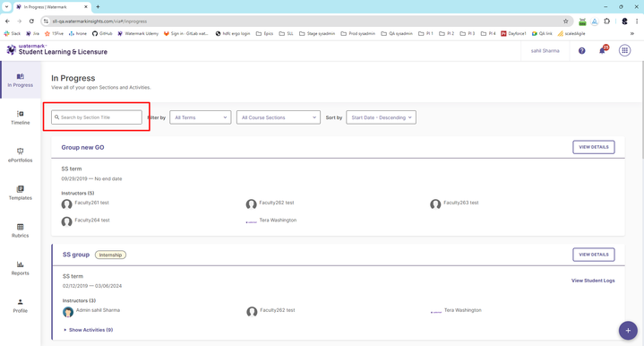The height and width of the screenshot is (346, 644).
Task: Close the In Progress browser tab
Action: click(85, 7)
